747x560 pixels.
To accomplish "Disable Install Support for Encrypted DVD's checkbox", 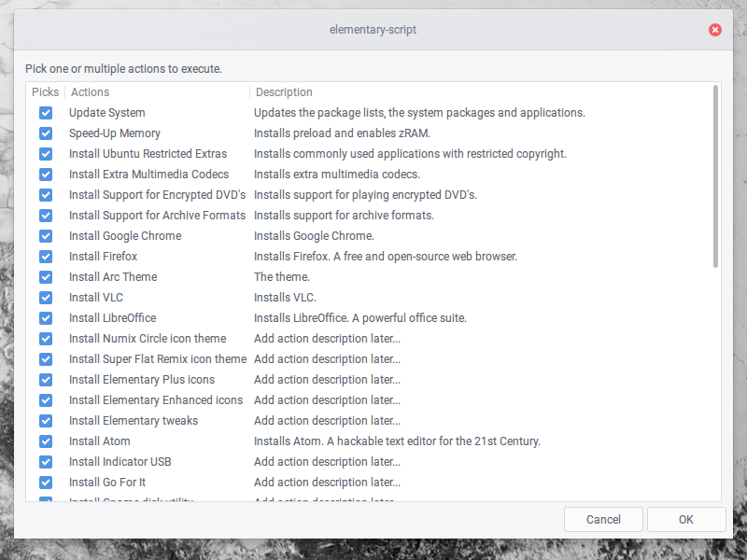I will (x=46, y=195).
